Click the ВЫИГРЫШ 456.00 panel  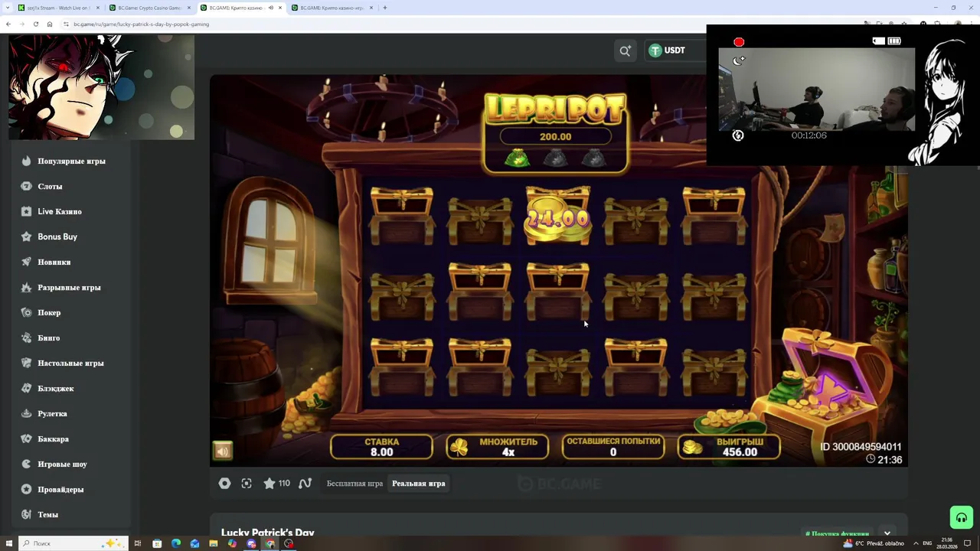(729, 447)
